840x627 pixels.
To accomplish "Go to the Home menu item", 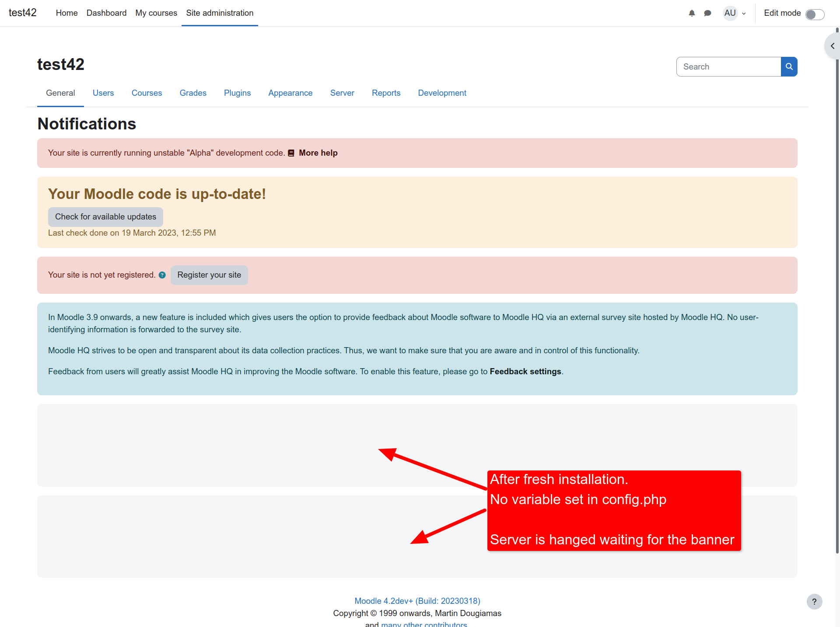I will (x=66, y=13).
